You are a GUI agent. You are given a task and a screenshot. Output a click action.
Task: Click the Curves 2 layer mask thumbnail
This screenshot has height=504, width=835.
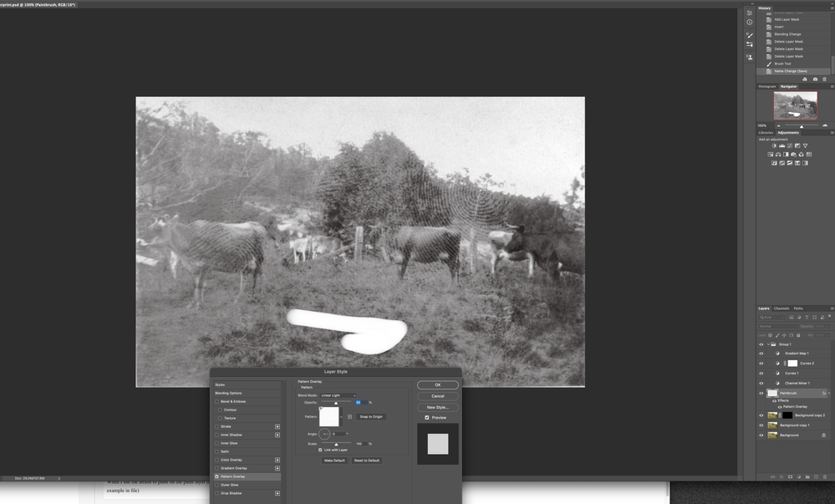click(792, 364)
